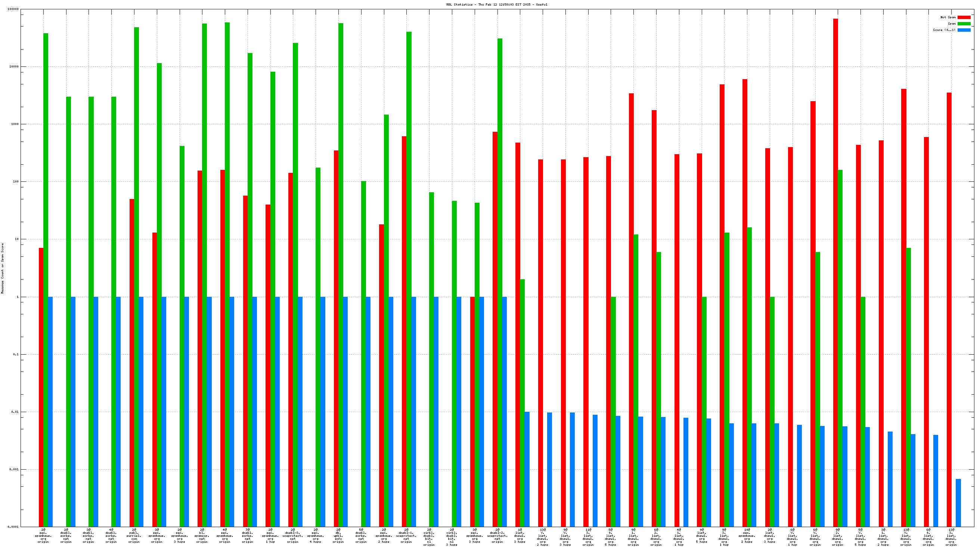The height and width of the screenshot is (551, 980).
Task: Click the 'Score (0..1)' legend text
Action: [x=943, y=30]
